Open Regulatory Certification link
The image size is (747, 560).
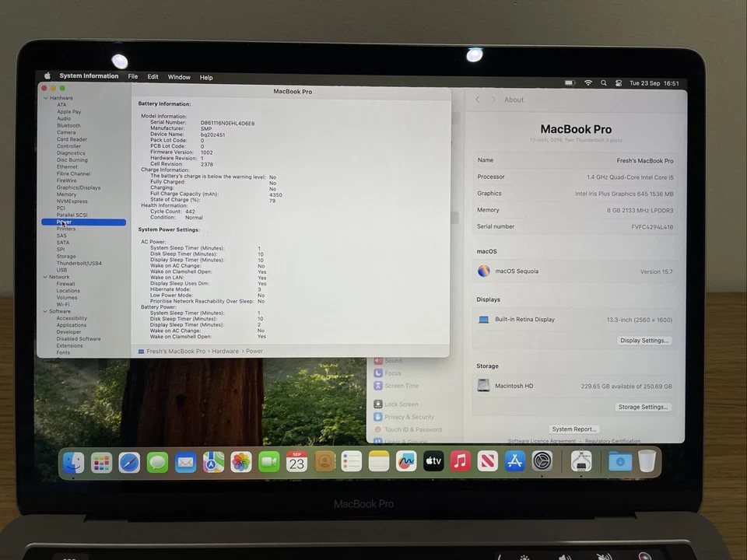point(612,441)
